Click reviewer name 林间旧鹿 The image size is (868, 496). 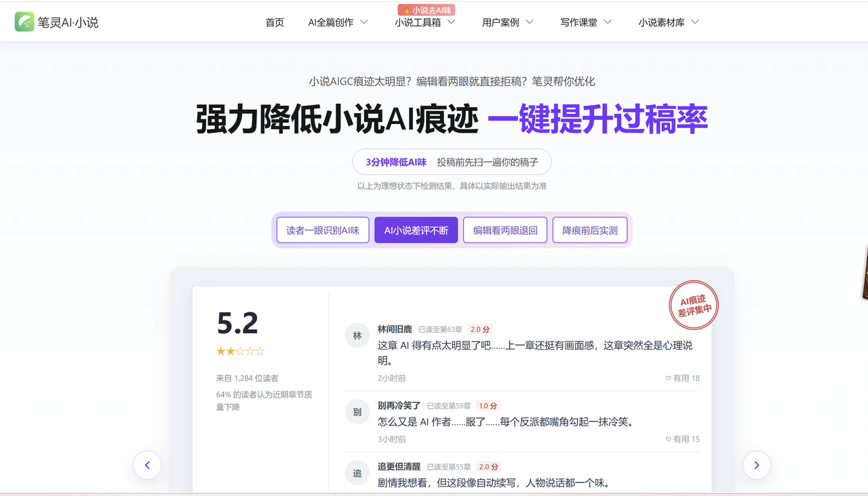[x=395, y=329]
